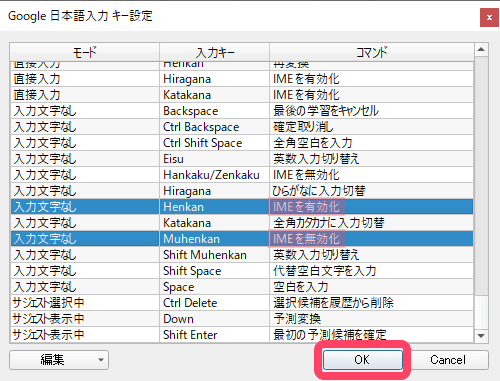Click 選択候補を履歴から削除 command cell
Image resolution: width=500 pixels, height=381 pixels.
371,303
